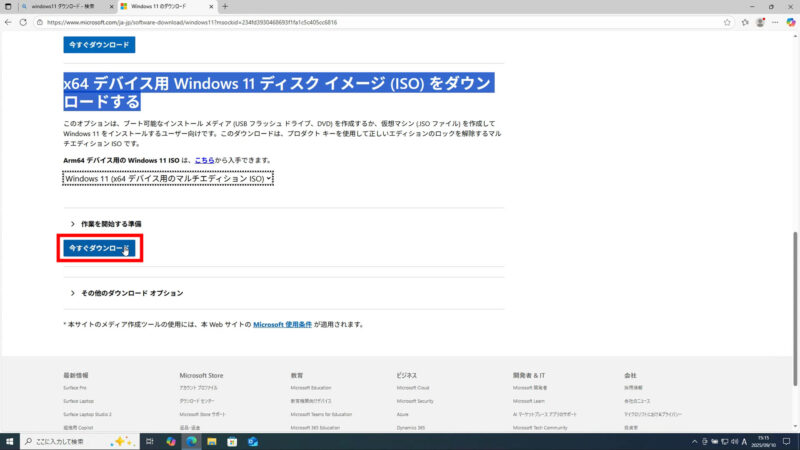Open a new browser tab
The image size is (800, 450).
tap(225, 6)
